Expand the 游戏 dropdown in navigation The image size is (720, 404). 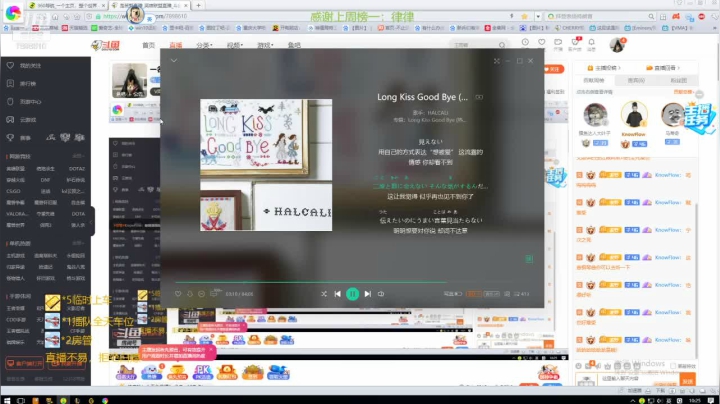pos(265,45)
